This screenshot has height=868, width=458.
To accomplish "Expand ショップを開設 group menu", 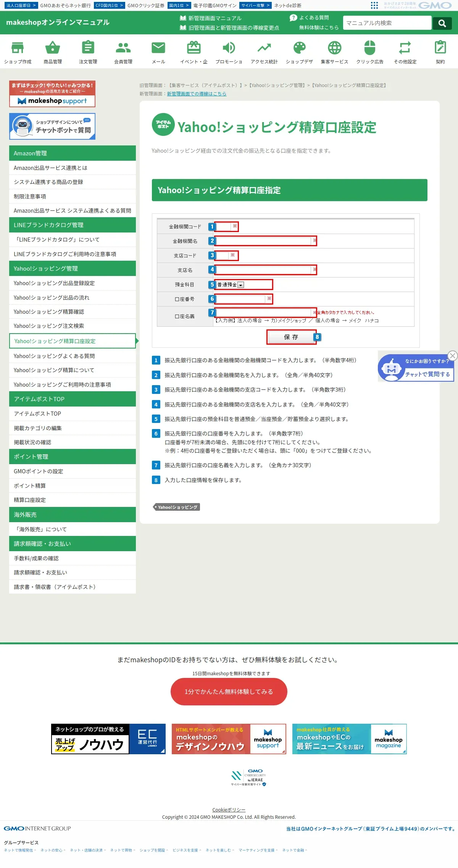I will (x=154, y=850).
